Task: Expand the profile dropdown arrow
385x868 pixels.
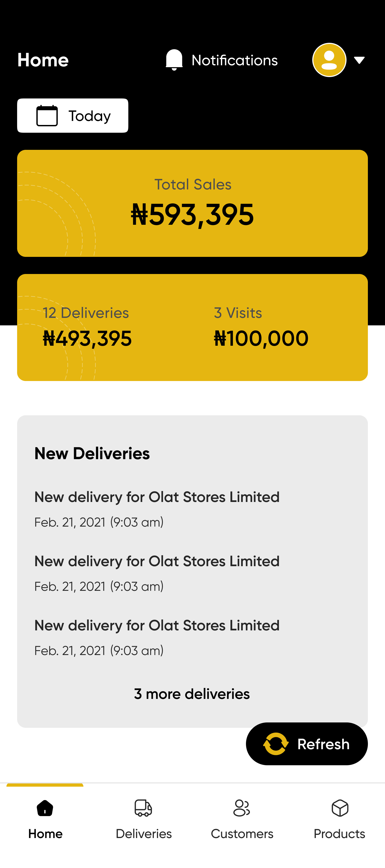Action: coord(359,60)
